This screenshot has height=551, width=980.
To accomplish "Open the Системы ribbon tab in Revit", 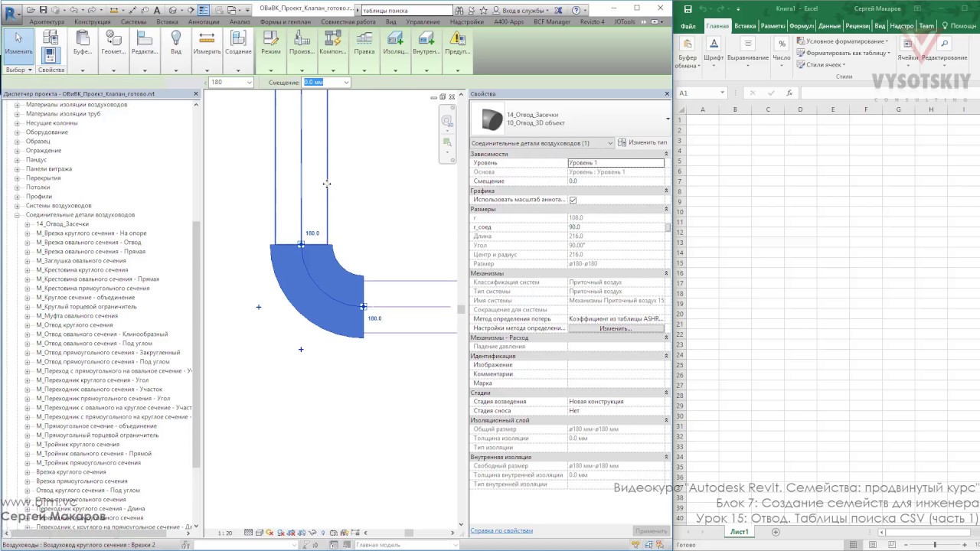I will pos(133,22).
